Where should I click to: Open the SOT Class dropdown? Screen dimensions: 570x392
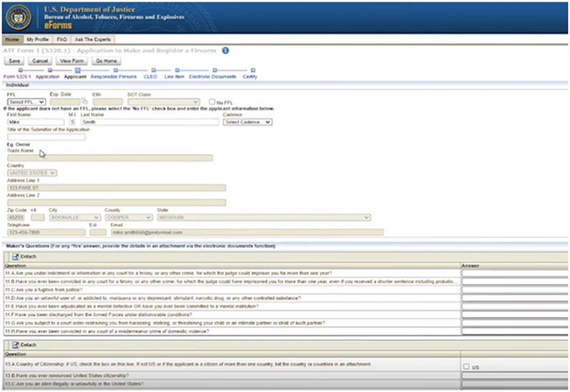coord(164,102)
